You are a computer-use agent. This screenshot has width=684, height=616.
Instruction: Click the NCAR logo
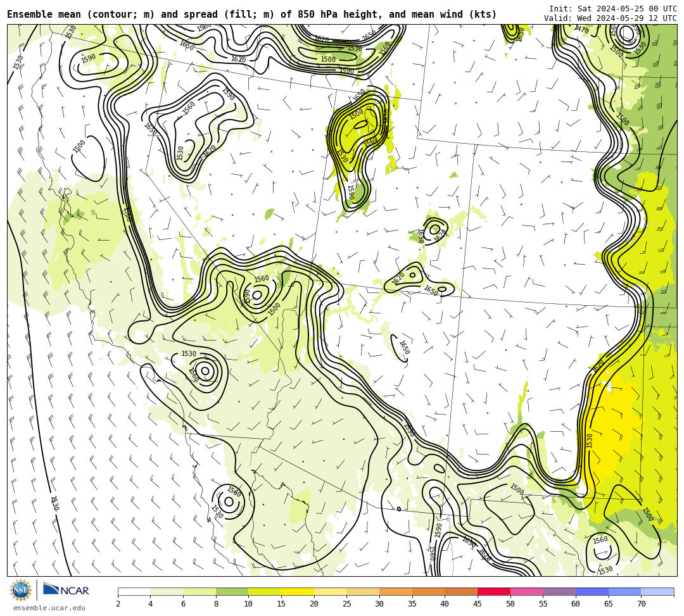tap(66, 589)
